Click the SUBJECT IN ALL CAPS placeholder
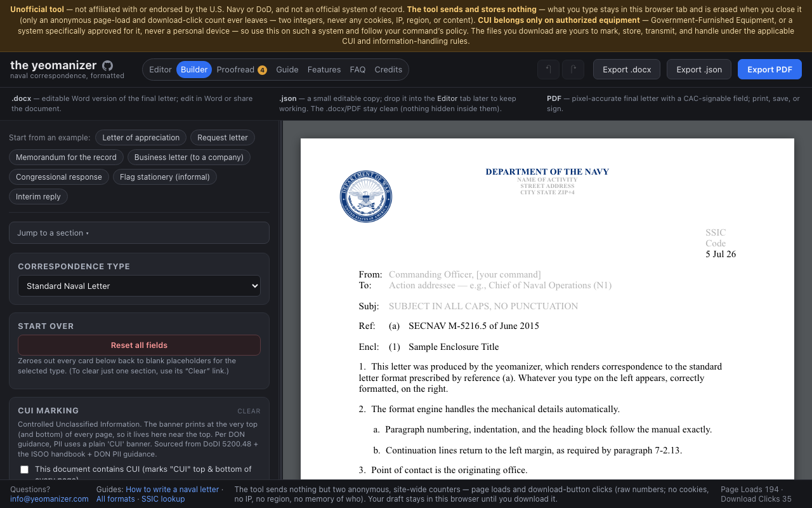 [x=483, y=306]
